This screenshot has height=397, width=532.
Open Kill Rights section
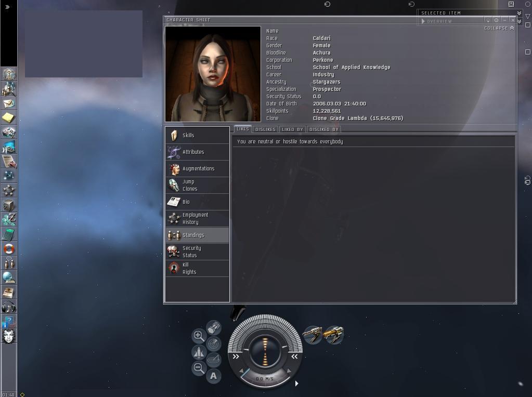coord(197,268)
